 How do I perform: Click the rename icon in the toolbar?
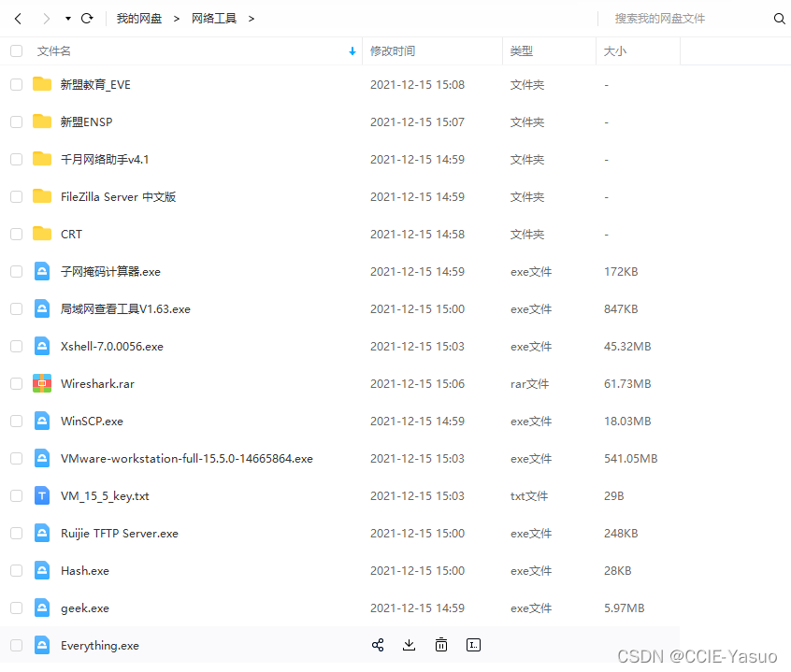[473, 645]
